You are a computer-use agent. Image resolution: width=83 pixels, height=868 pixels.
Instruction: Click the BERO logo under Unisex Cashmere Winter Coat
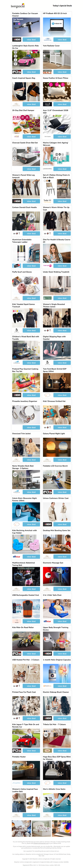(x=47, y=524)
